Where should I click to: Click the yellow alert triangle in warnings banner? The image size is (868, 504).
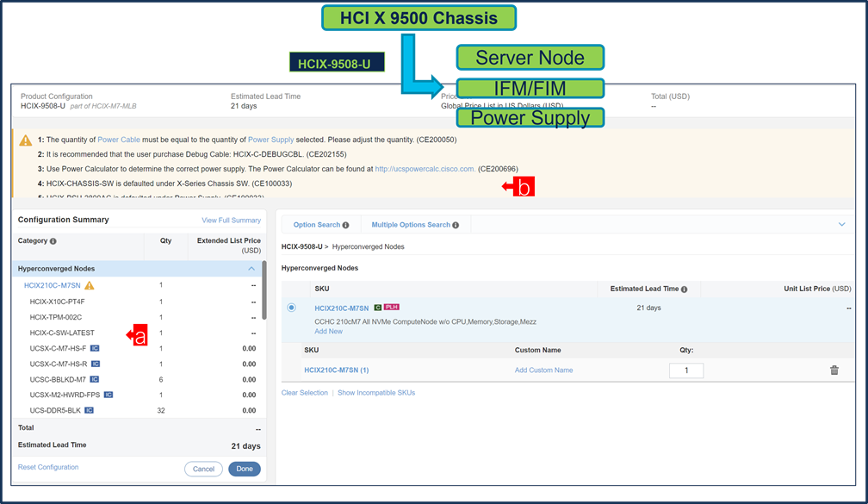(26, 140)
